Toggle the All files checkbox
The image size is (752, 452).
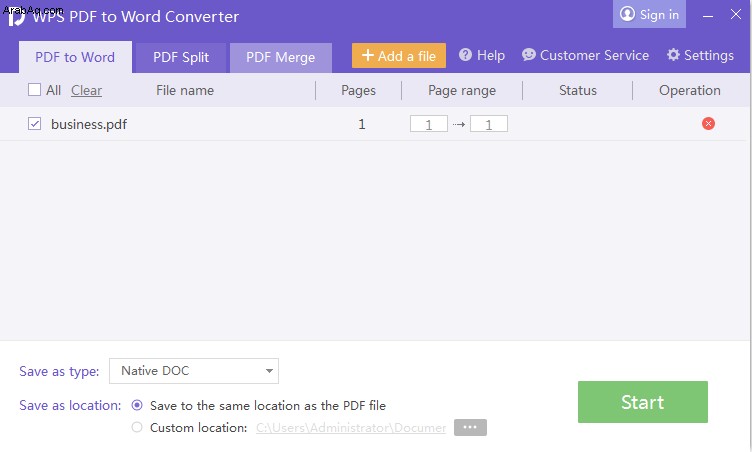tap(35, 90)
